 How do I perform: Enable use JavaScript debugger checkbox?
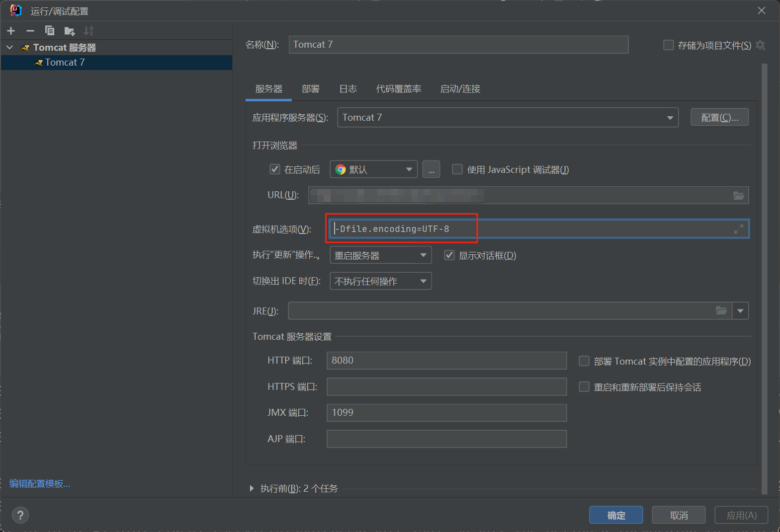point(457,169)
